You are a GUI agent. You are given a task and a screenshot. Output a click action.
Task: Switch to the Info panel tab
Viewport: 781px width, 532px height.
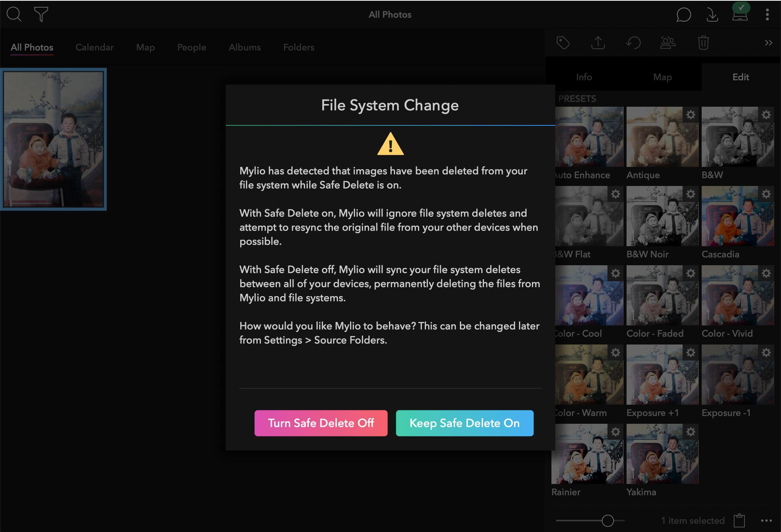coord(584,77)
